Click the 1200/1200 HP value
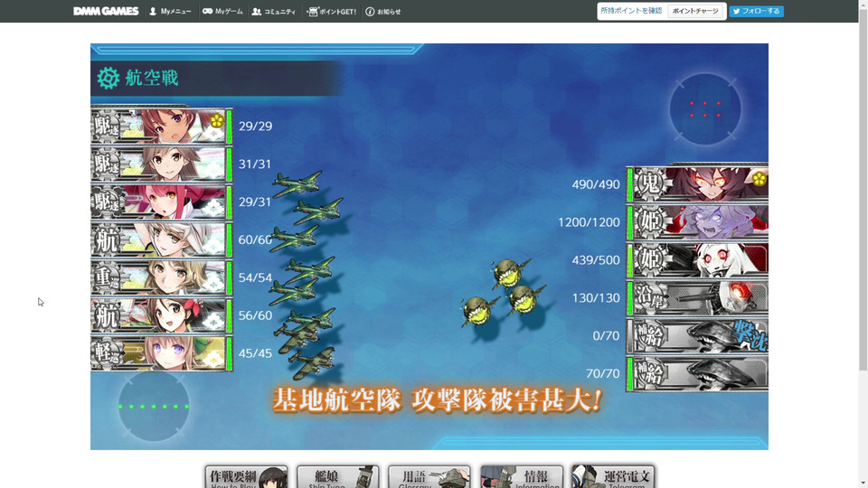868x488 pixels. (x=589, y=222)
